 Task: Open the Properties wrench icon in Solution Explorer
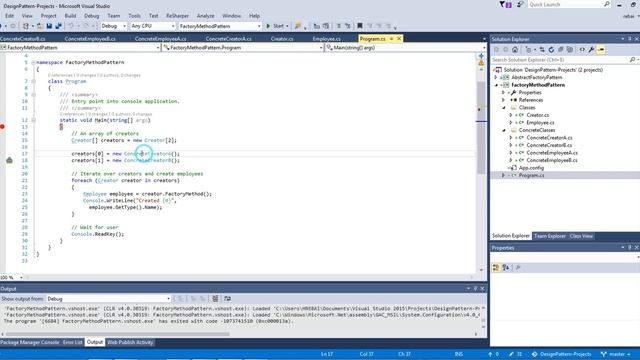click(x=591, y=49)
